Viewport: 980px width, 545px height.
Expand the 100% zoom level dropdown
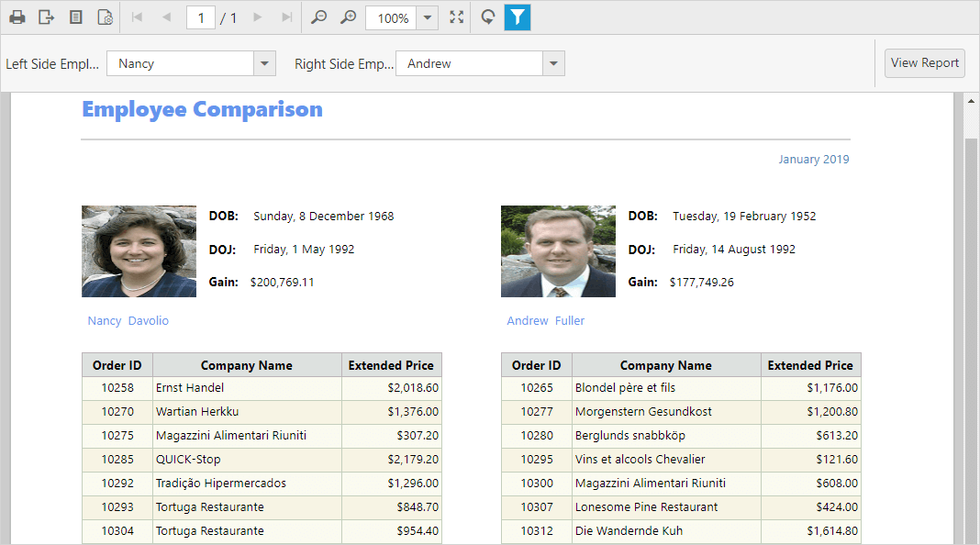[428, 18]
